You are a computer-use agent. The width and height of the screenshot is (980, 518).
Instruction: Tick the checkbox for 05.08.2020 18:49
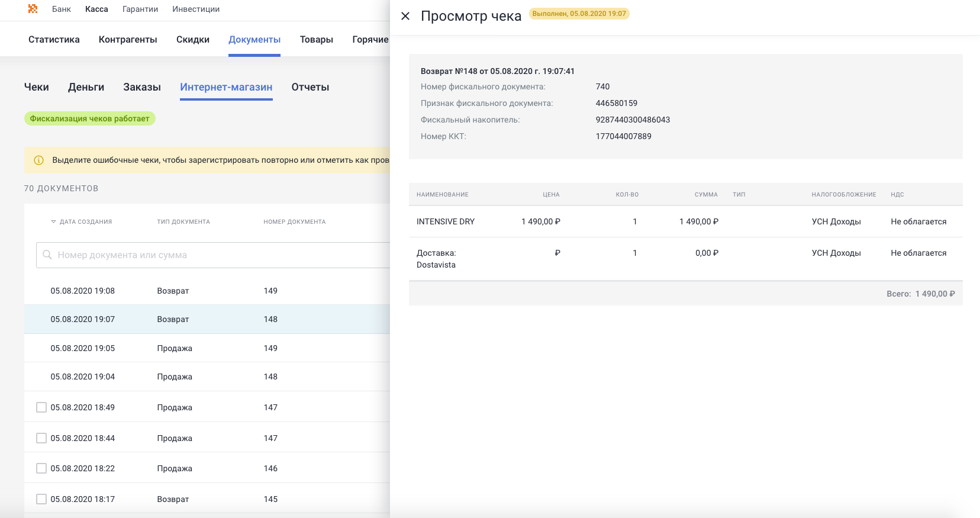(41, 407)
